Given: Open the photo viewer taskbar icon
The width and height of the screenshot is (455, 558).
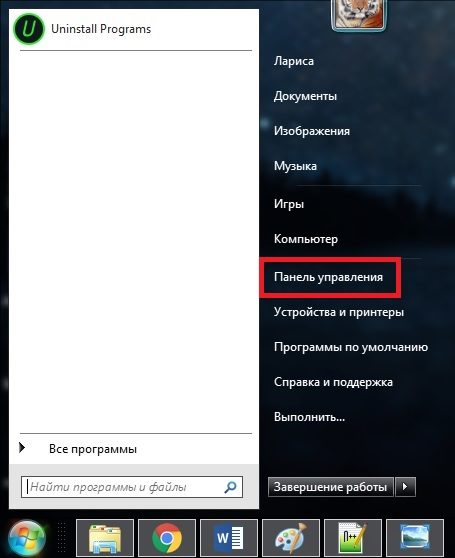Looking at the screenshot, I should tap(415, 538).
